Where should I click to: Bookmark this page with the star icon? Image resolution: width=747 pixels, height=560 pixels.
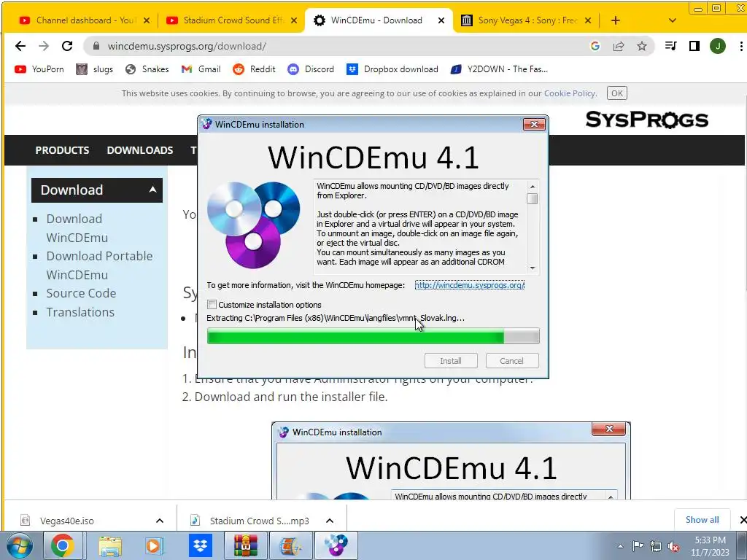tap(642, 46)
